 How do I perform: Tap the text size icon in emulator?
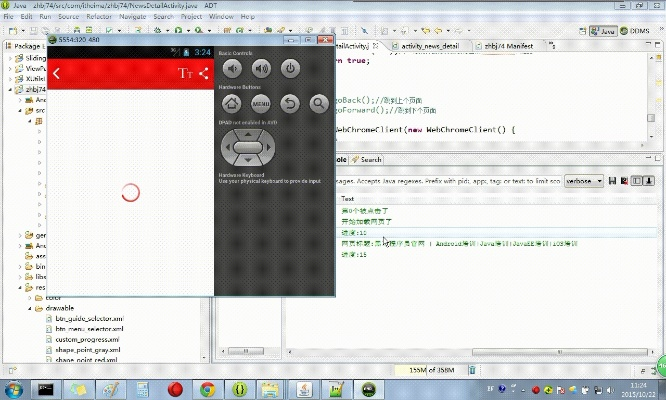click(x=185, y=73)
